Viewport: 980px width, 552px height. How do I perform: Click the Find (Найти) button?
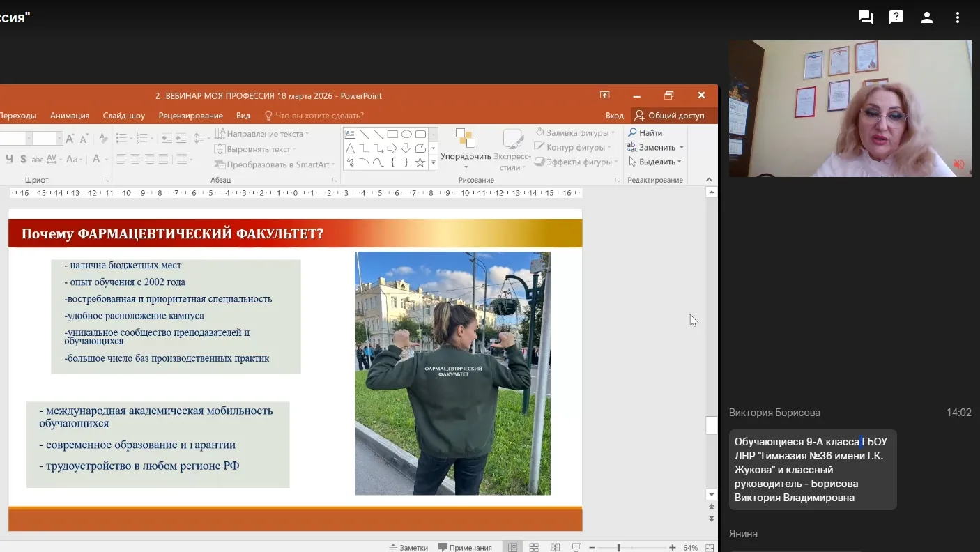645,132
